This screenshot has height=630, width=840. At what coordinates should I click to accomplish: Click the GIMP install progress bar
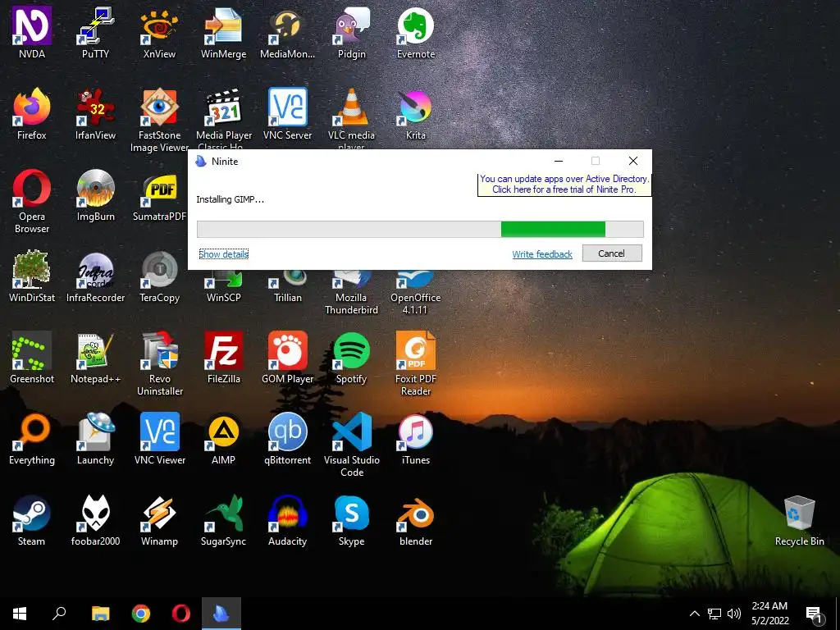point(420,230)
